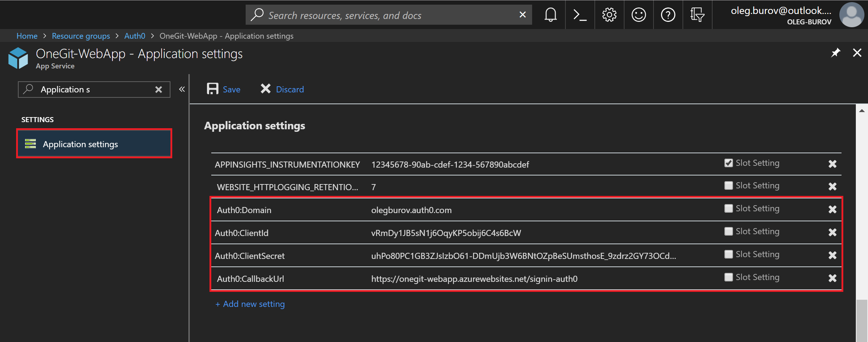Click Save button in toolbar
Viewport: 868px width, 342px height.
point(224,89)
